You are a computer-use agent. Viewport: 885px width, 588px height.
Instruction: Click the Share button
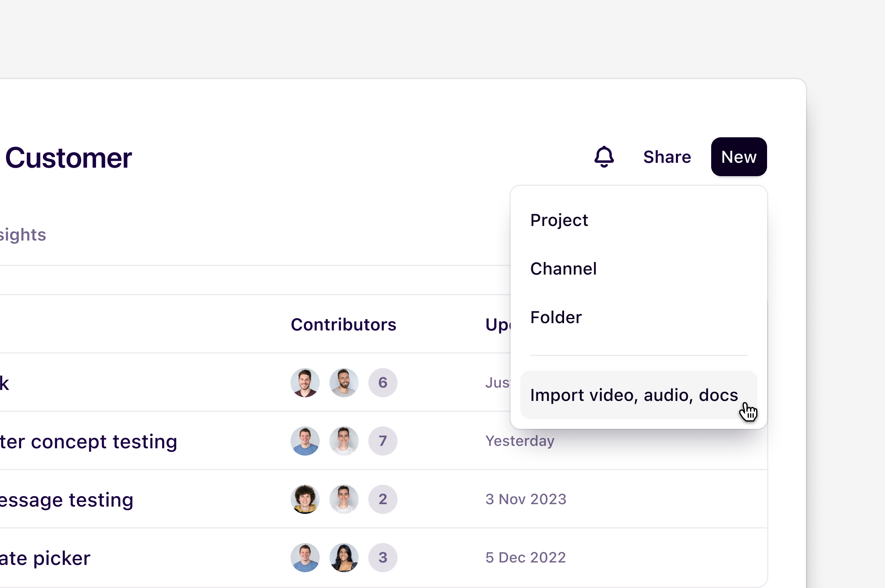667,157
